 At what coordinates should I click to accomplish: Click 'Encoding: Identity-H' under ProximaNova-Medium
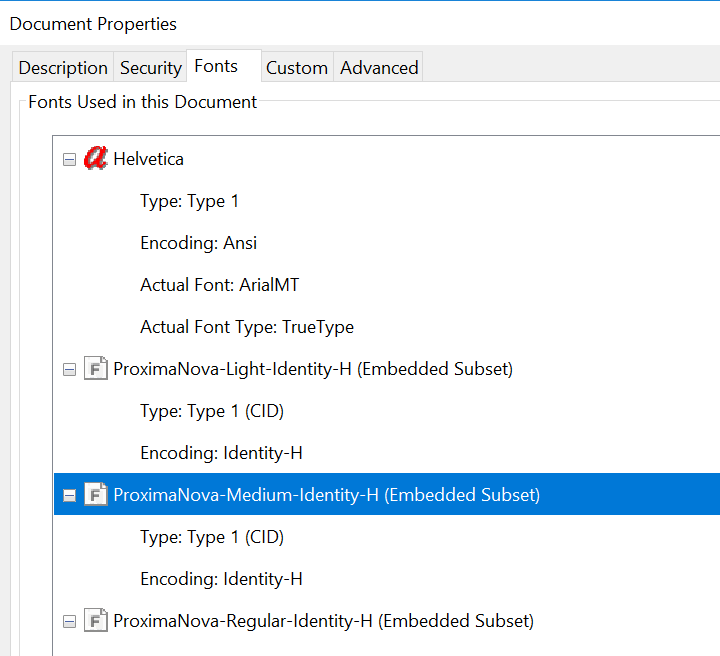(221, 579)
